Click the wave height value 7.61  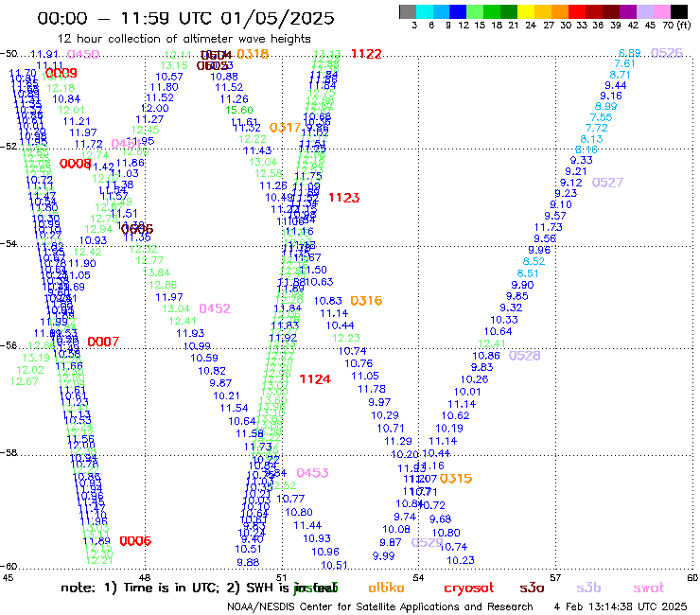624,64
